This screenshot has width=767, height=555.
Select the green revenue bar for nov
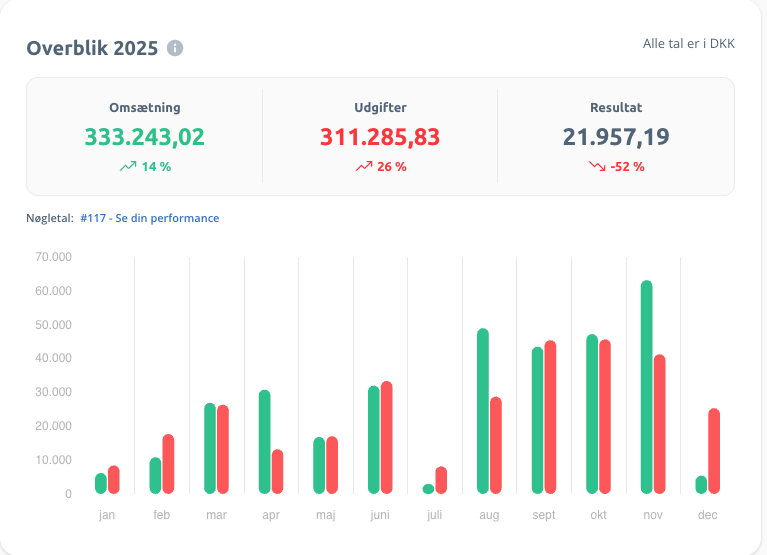pos(647,387)
